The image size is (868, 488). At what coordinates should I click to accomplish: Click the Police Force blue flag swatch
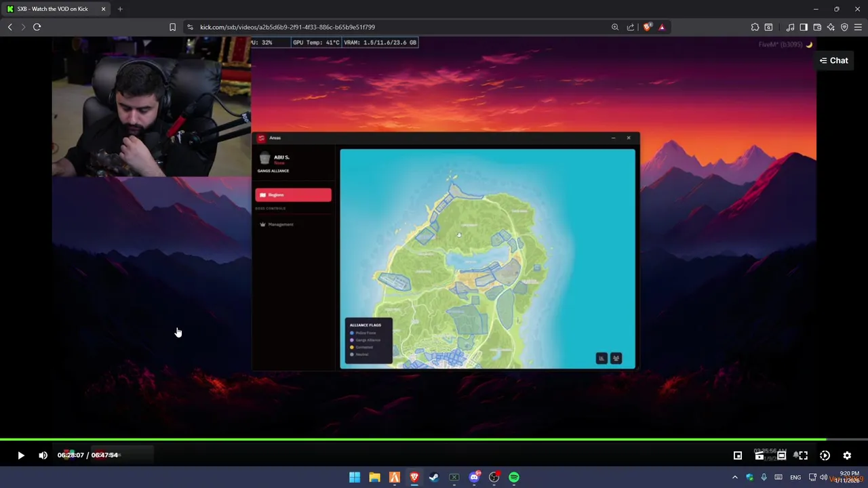coord(351,333)
